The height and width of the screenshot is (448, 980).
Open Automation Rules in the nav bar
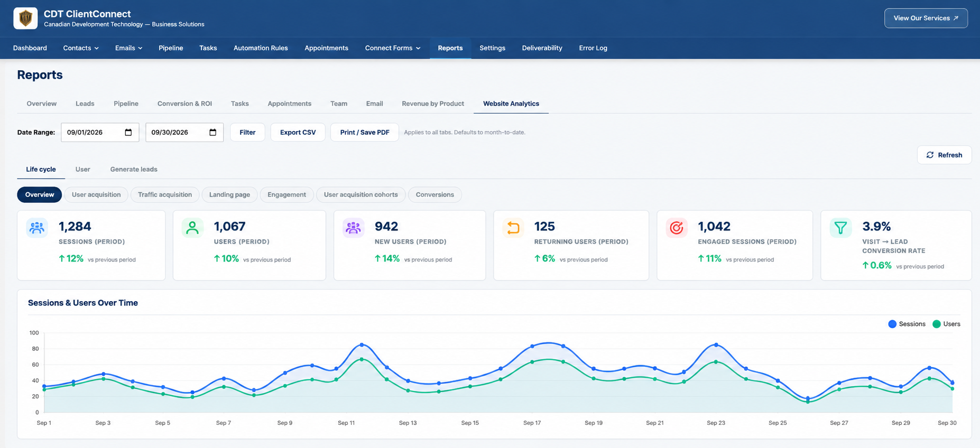261,48
